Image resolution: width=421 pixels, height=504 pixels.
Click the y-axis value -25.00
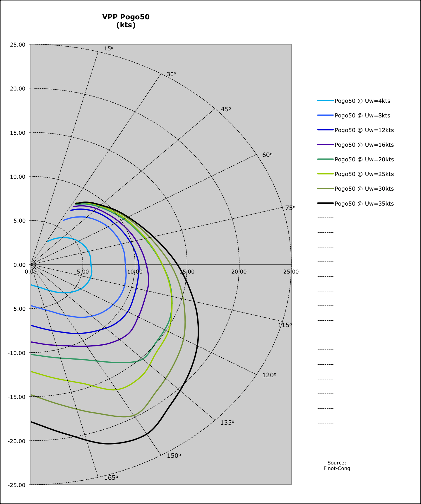[17, 485]
